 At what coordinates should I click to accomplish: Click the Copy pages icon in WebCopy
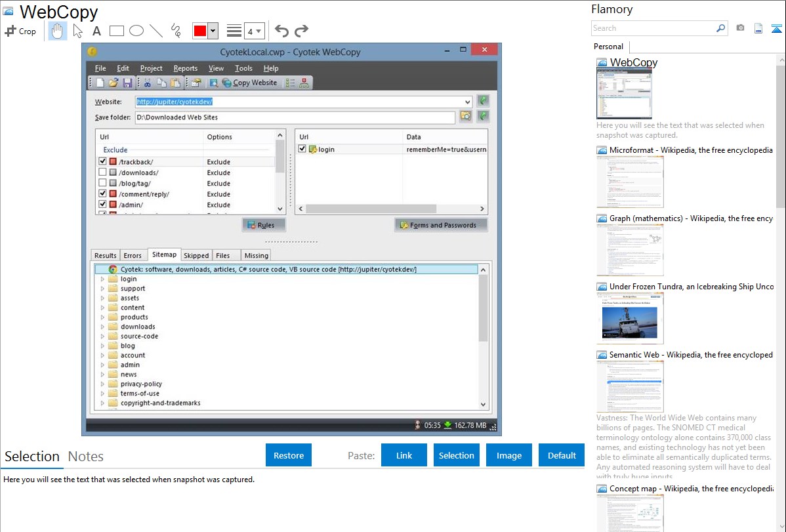(161, 83)
